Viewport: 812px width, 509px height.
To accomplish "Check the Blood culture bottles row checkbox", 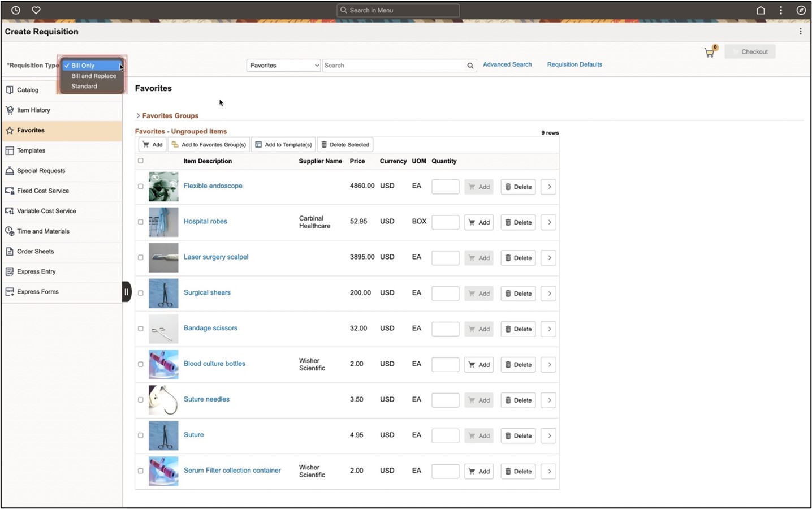I will (141, 364).
